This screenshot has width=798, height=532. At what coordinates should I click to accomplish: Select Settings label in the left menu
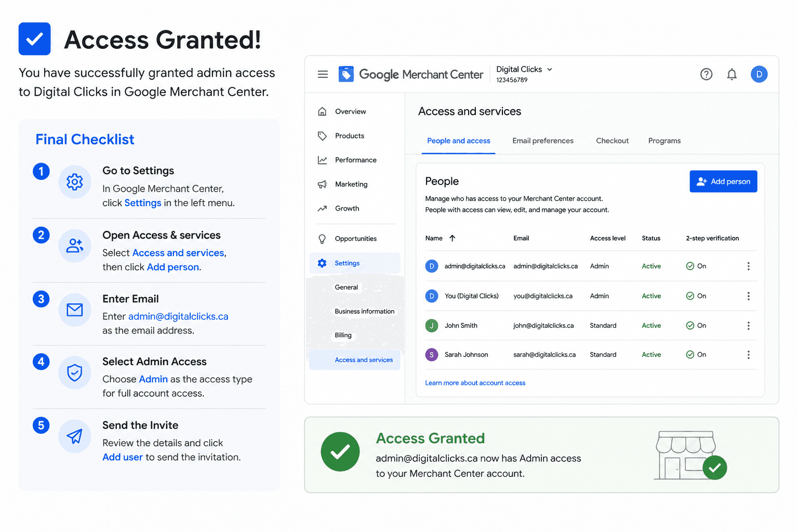click(x=347, y=263)
